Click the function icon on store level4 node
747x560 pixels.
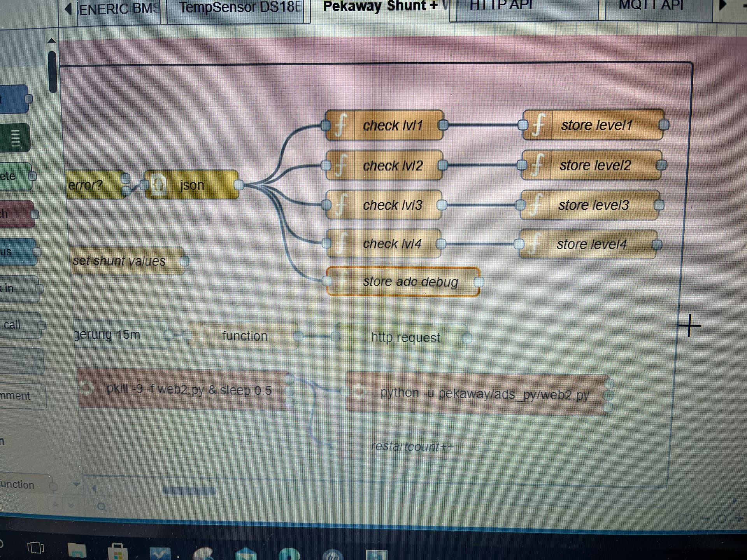535,244
